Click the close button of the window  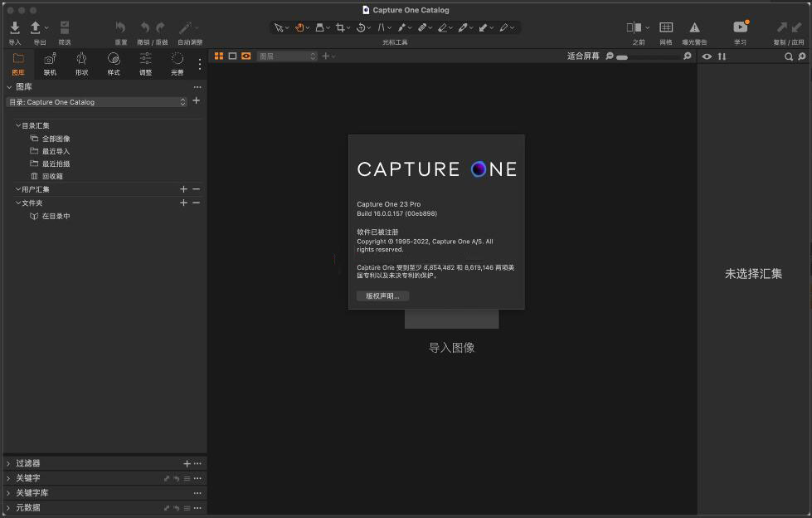tap(10, 10)
